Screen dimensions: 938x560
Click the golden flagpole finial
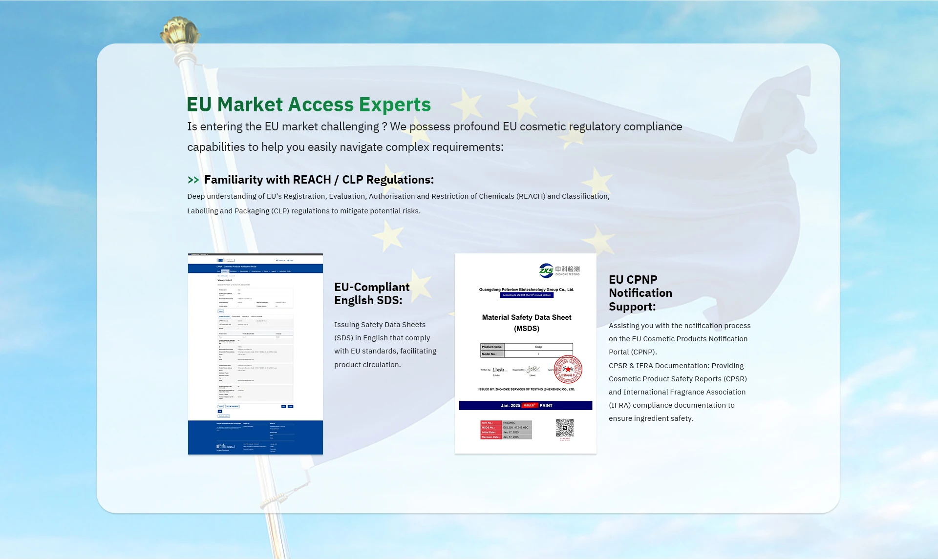tap(179, 30)
